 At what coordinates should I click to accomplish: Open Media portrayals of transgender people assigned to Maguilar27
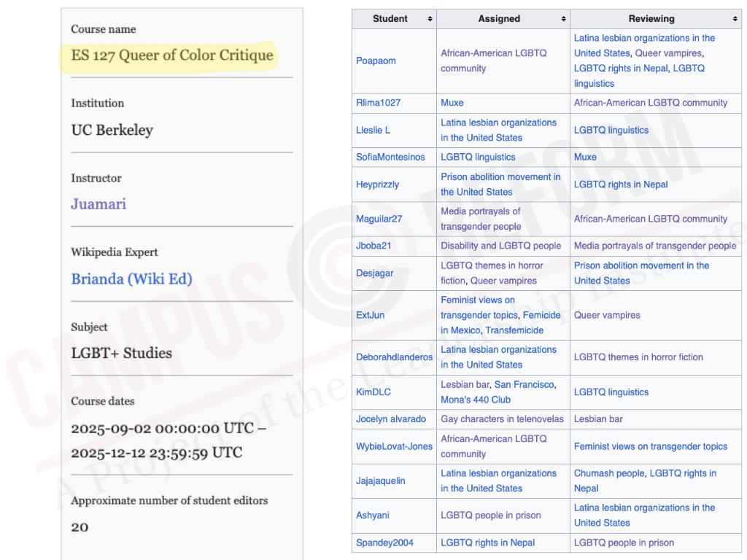pos(481,219)
